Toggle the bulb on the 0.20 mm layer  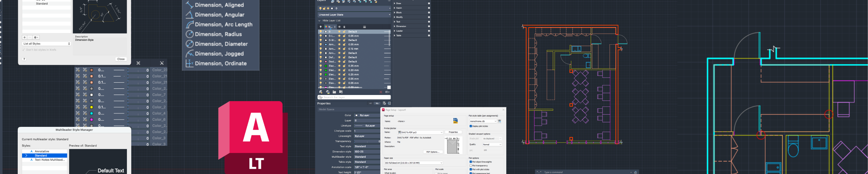[320, 70]
